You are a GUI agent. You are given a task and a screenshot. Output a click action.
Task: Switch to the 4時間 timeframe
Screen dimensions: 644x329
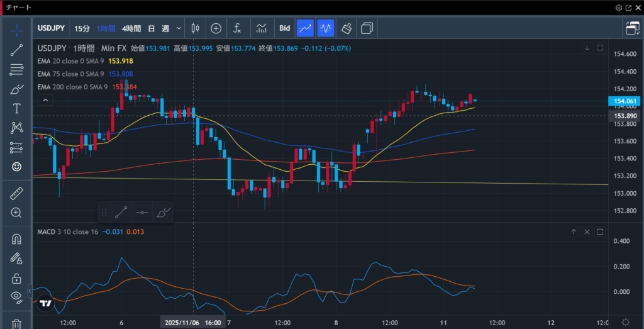(131, 28)
